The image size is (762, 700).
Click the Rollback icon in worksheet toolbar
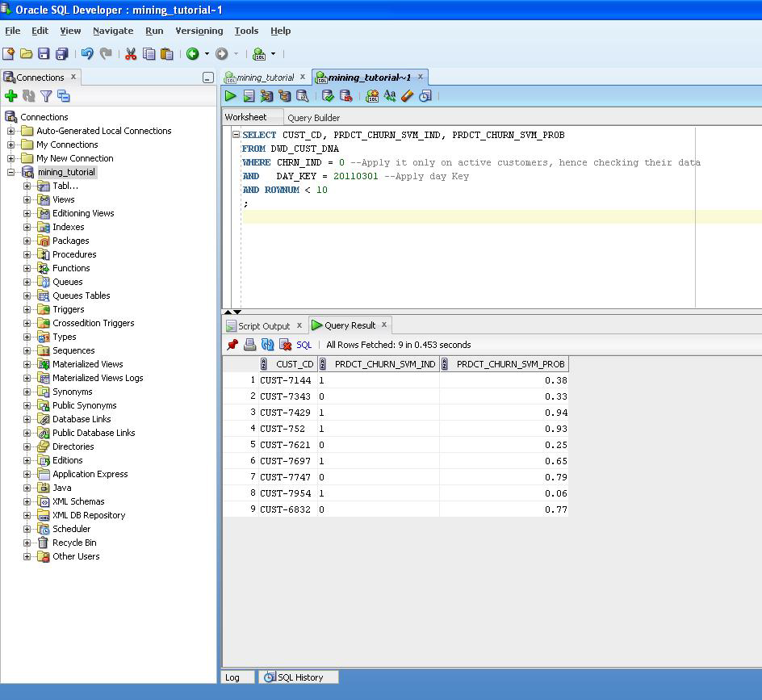click(x=346, y=96)
